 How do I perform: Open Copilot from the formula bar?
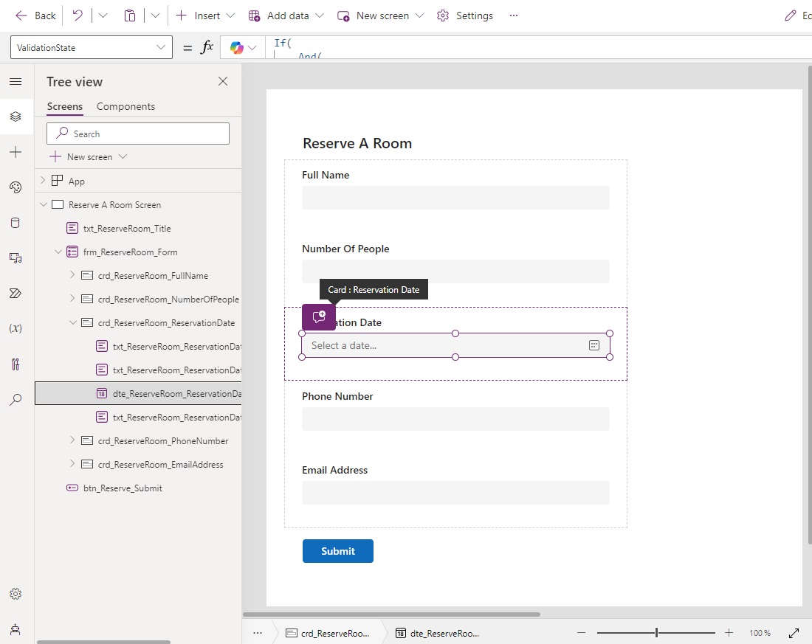(x=236, y=47)
